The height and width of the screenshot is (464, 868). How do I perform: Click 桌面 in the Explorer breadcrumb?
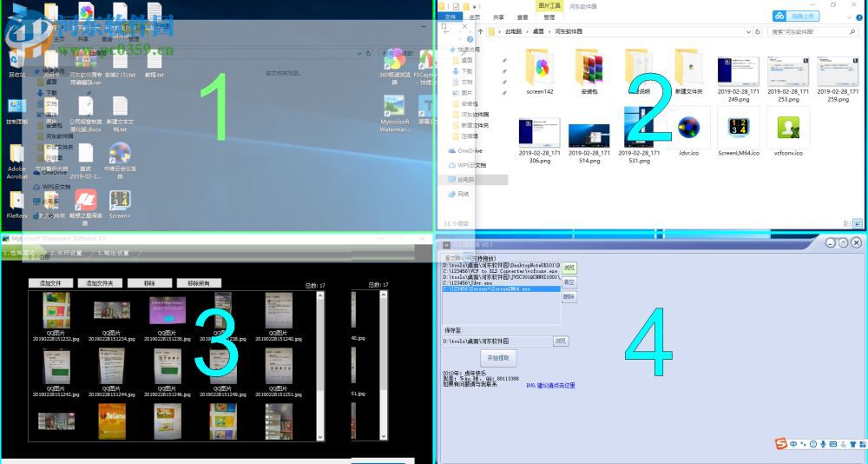pos(538,31)
